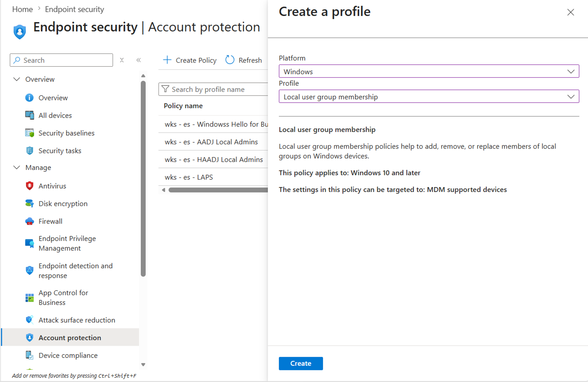
Task: Click the Endpoint Privilege Management icon
Action: coord(30,243)
